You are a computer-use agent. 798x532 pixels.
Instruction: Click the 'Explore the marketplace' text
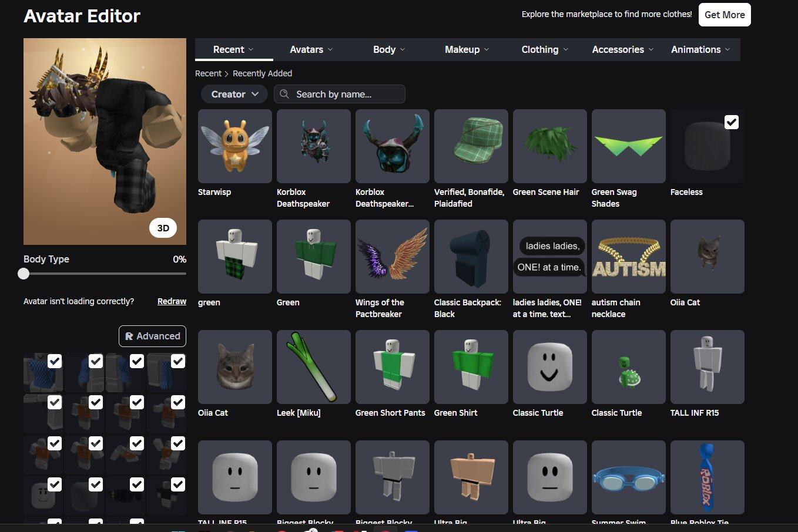pyautogui.click(x=606, y=14)
